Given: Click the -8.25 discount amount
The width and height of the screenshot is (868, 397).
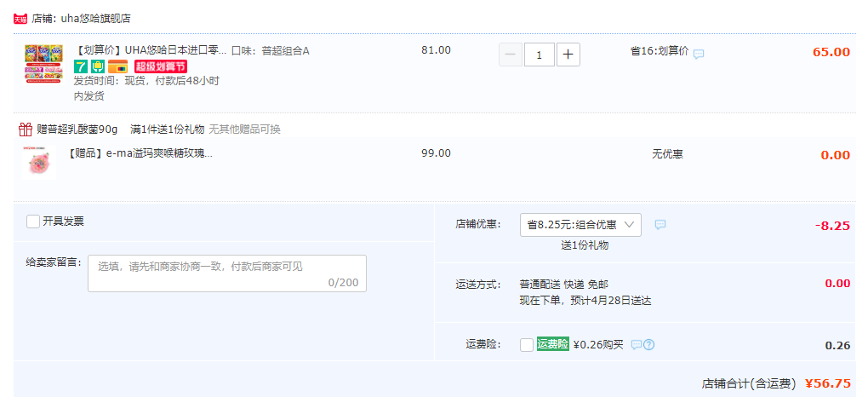Looking at the screenshot, I should coord(832,226).
